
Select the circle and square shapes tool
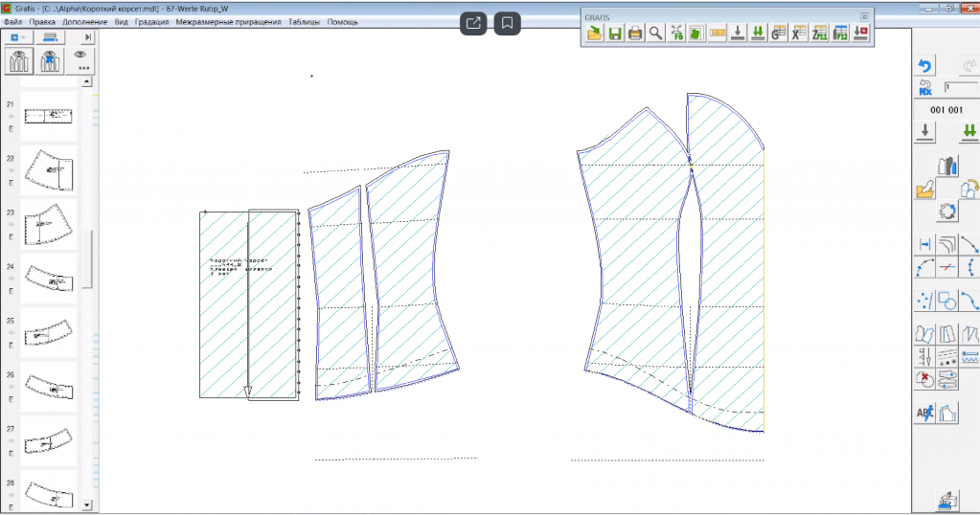[946, 302]
